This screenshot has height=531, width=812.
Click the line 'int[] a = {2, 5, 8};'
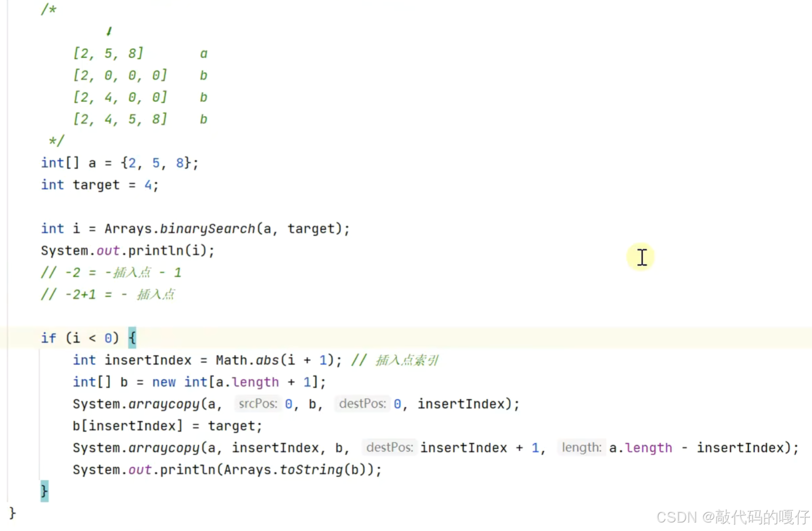click(x=120, y=163)
